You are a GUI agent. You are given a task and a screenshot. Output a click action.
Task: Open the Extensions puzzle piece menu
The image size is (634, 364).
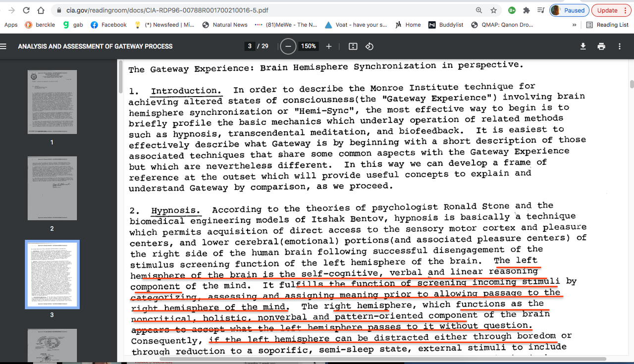pyautogui.click(x=527, y=10)
